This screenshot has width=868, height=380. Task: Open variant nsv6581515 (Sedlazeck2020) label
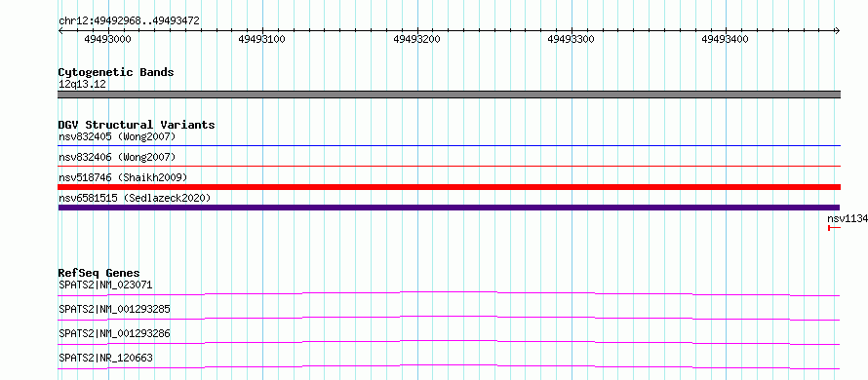135,198
